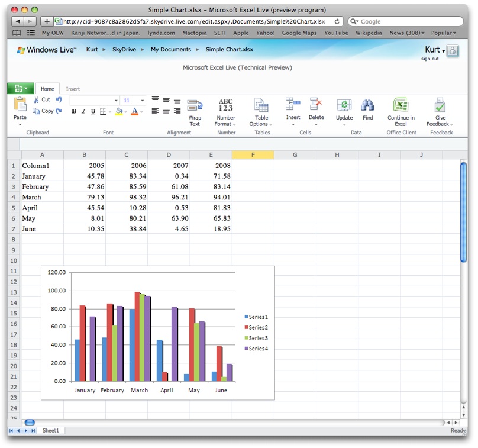Redo the action with the Redo arrow

coord(59,111)
